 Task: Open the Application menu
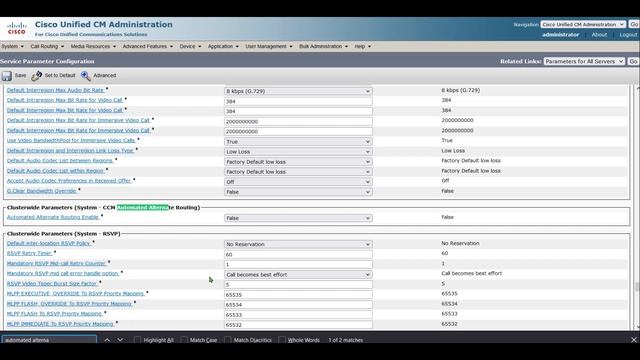point(223,47)
